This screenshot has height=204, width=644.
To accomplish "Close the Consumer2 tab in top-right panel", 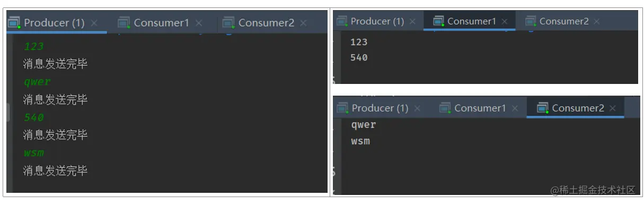I will [597, 22].
